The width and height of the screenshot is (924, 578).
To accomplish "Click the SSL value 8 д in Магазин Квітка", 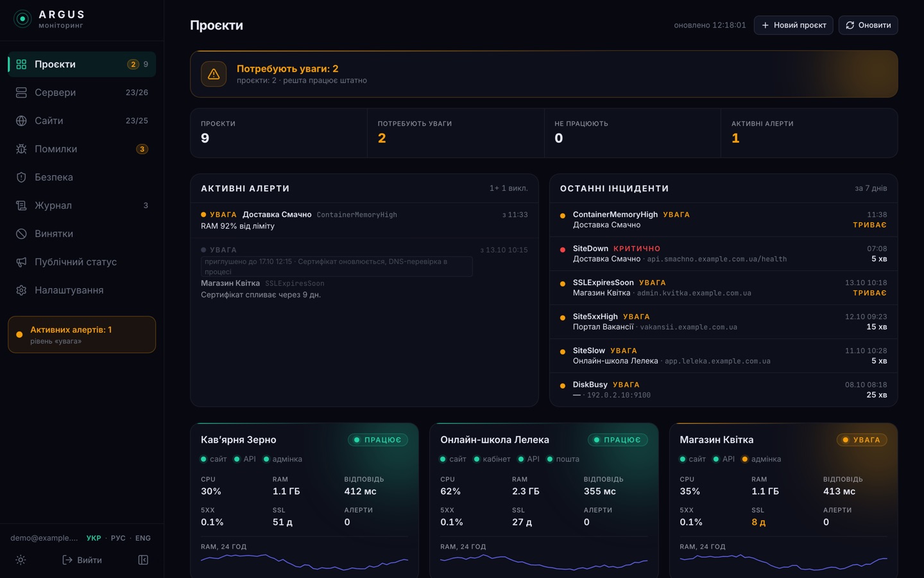I will point(758,522).
